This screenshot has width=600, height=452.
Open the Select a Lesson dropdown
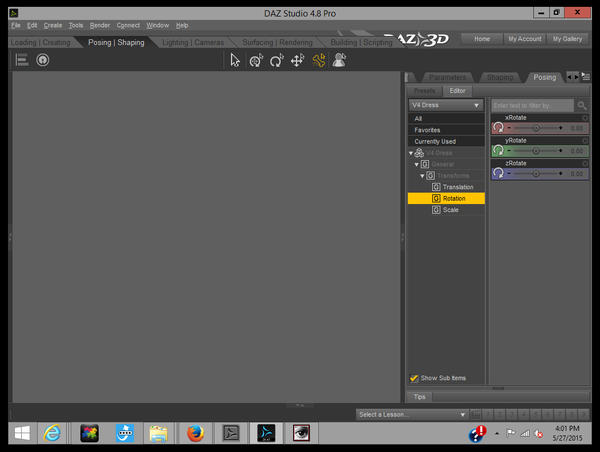point(411,414)
